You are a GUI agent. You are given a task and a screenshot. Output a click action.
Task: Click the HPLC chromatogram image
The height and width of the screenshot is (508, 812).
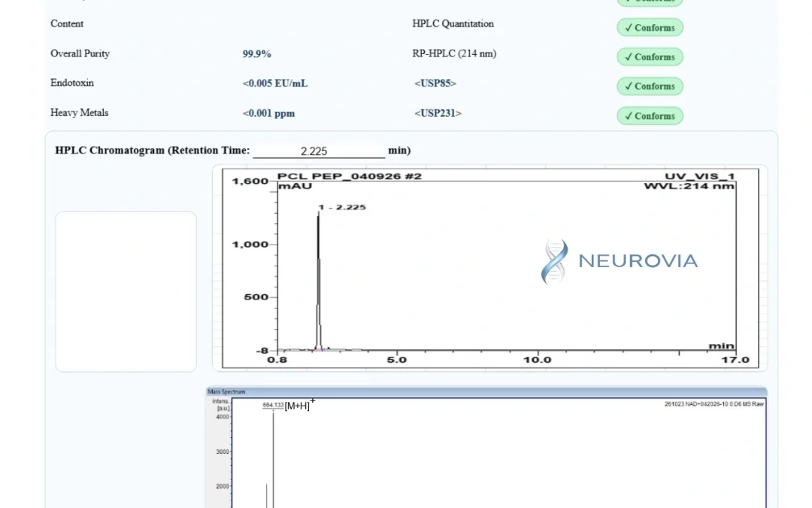click(x=490, y=268)
